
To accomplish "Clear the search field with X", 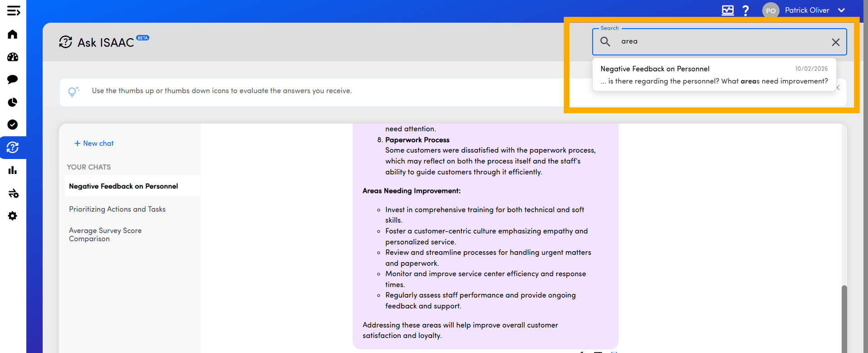I will pos(835,42).
